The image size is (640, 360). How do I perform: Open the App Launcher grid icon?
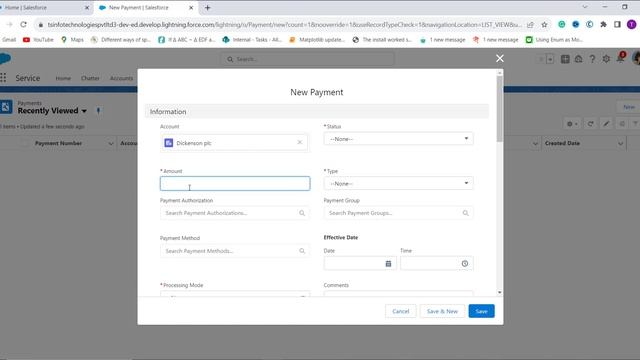point(3,78)
